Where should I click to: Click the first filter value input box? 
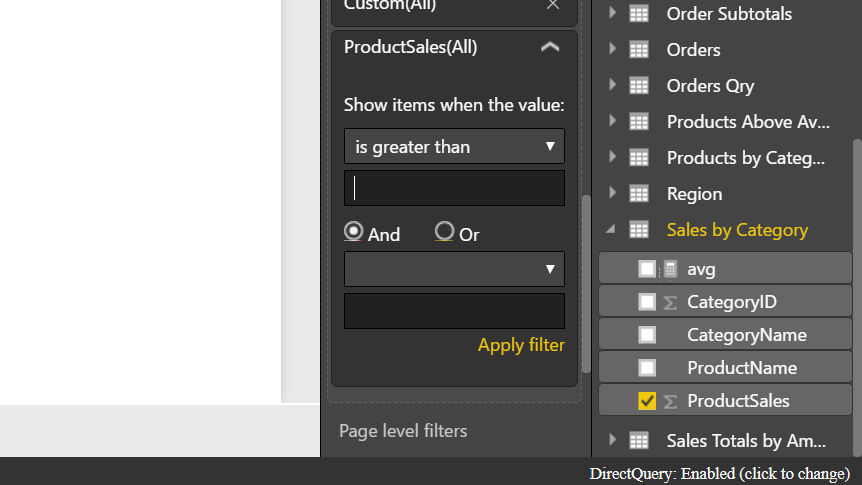[x=454, y=188]
